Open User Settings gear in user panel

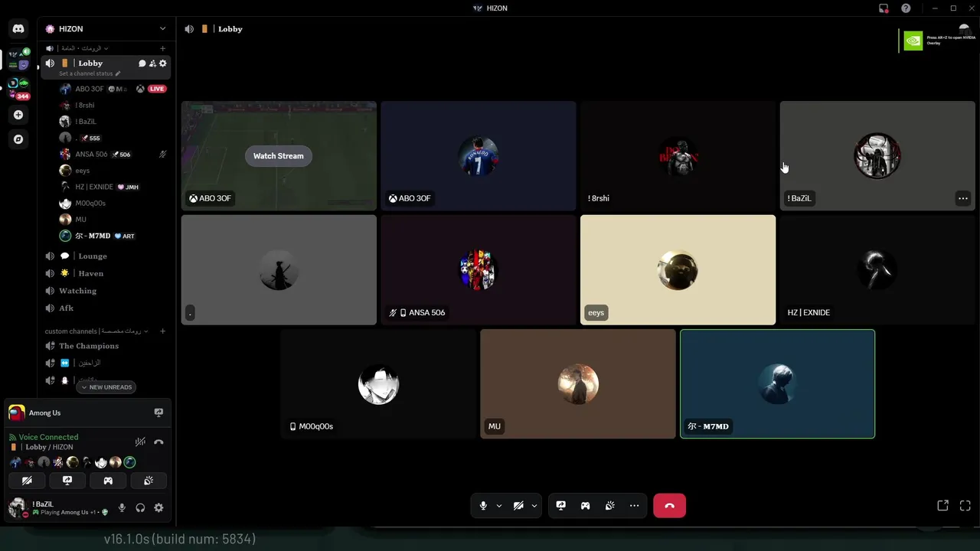pos(158,507)
